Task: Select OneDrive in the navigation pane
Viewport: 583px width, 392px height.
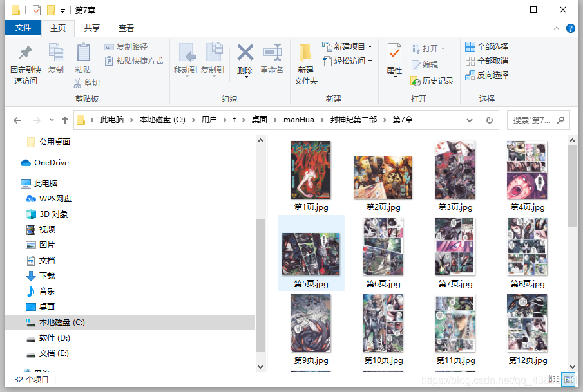Action: click(44, 163)
